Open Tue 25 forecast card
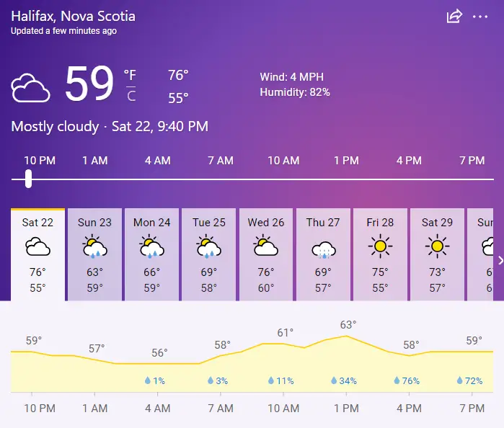Image resolution: width=504 pixels, height=428 pixels. click(209, 254)
